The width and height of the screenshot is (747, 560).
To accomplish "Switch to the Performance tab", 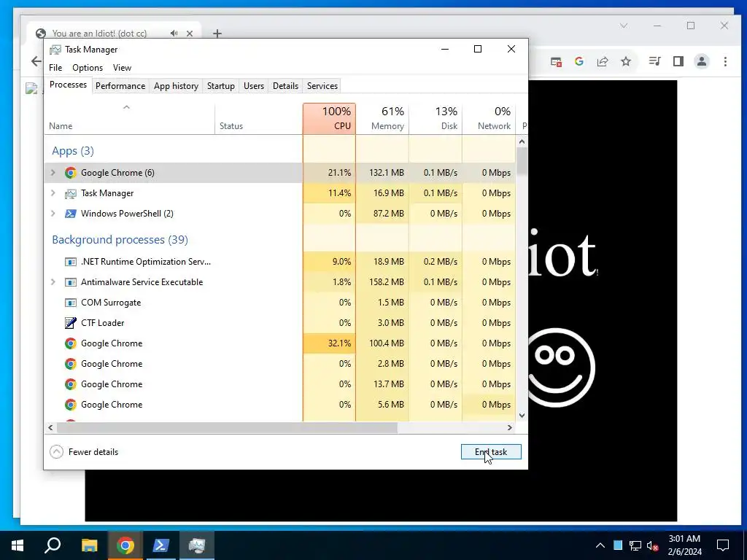I will [x=120, y=86].
